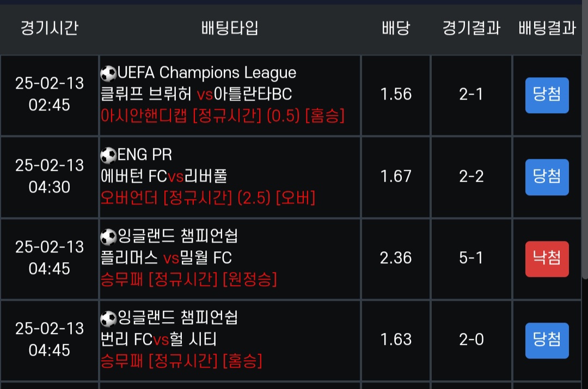Select the 에버턴 FC vs 리버풀 match text
588x389 pixels.
164,176
